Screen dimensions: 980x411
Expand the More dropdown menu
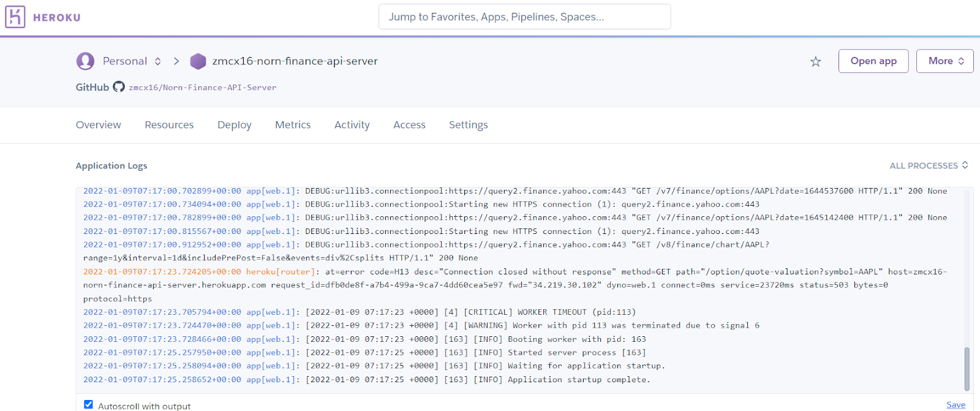944,61
